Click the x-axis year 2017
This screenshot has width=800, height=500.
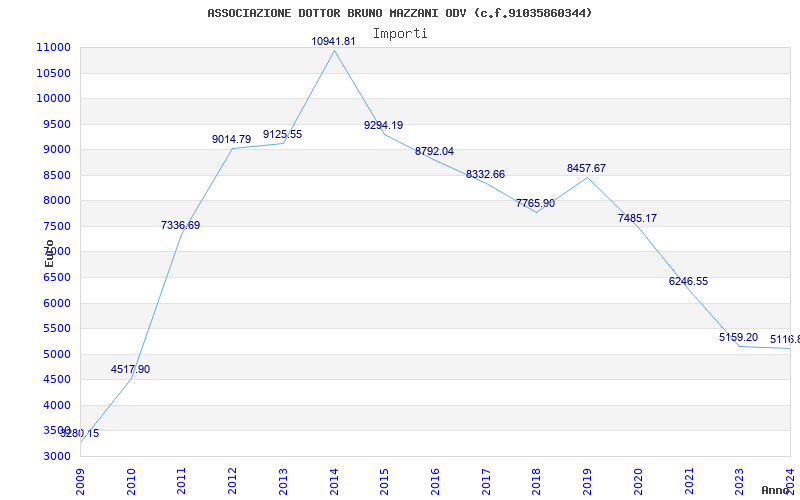(486, 482)
